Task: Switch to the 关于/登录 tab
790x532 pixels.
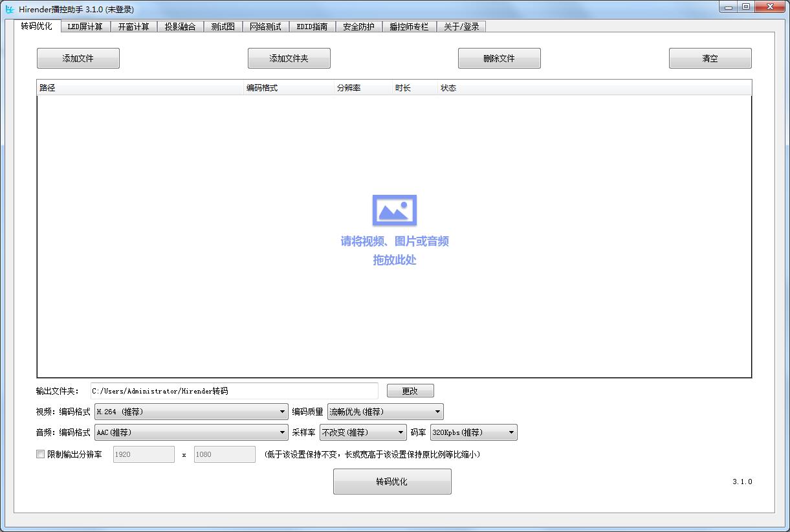Action: pyautogui.click(x=461, y=27)
